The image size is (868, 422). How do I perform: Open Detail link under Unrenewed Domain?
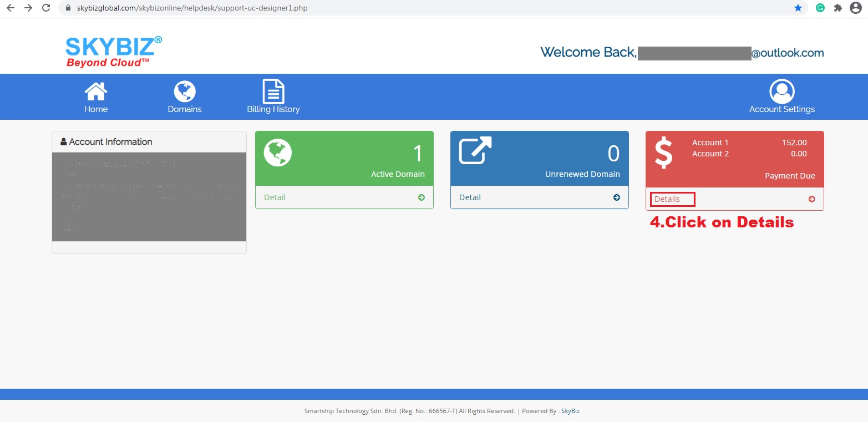coord(470,197)
